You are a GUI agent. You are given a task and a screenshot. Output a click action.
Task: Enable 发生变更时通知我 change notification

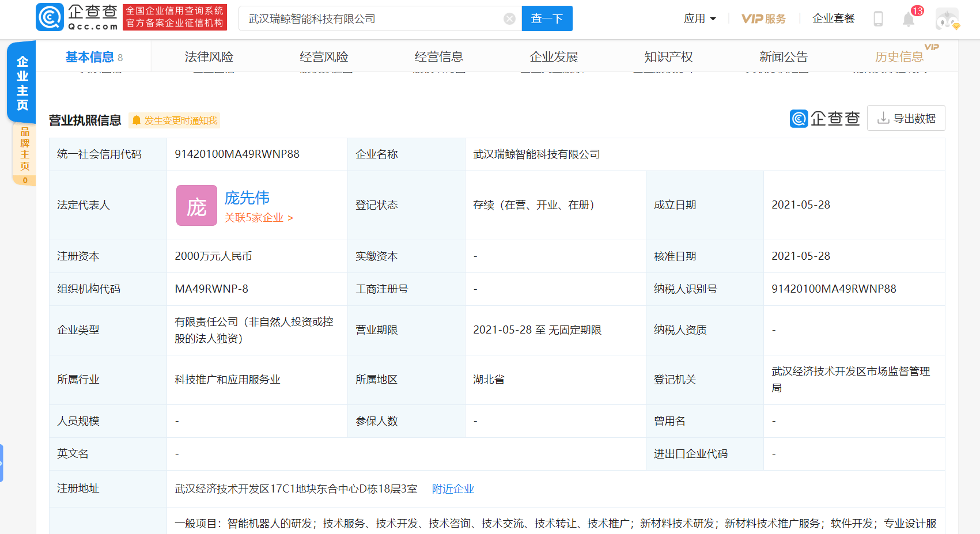(x=175, y=120)
